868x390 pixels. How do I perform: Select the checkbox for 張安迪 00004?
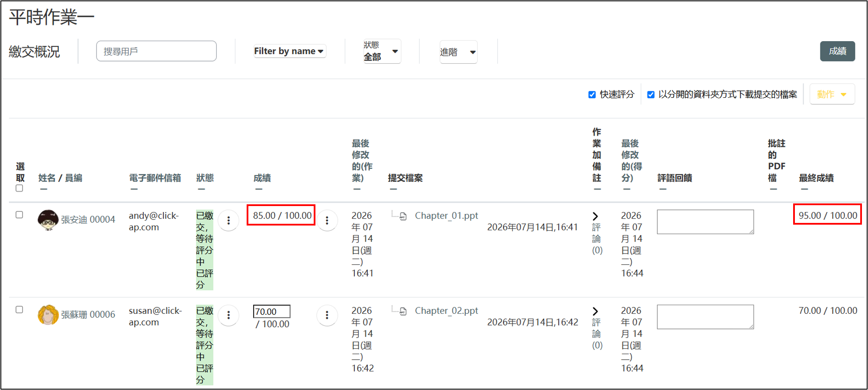[19, 215]
